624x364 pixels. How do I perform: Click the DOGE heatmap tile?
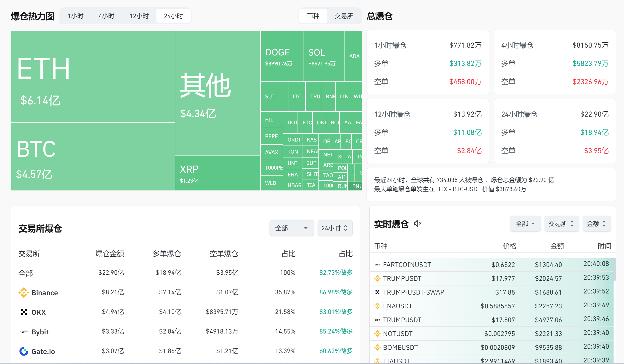click(x=282, y=56)
